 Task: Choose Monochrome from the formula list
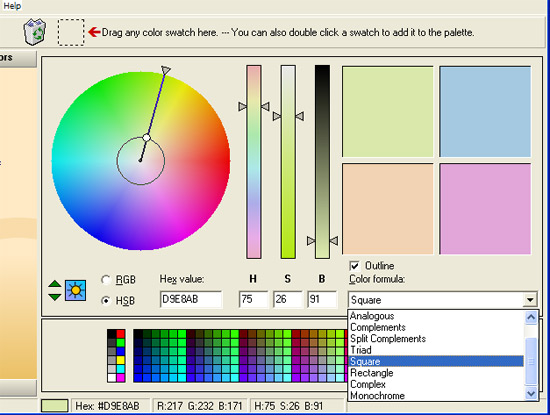[x=436, y=395]
